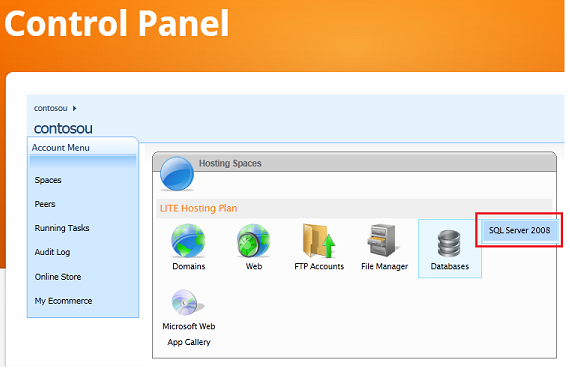Click the Web label
This screenshot has width=570, height=372.
pos(254,267)
